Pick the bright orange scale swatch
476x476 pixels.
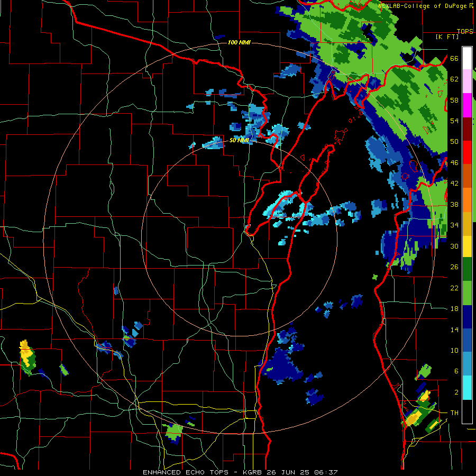click(x=467, y=200)
